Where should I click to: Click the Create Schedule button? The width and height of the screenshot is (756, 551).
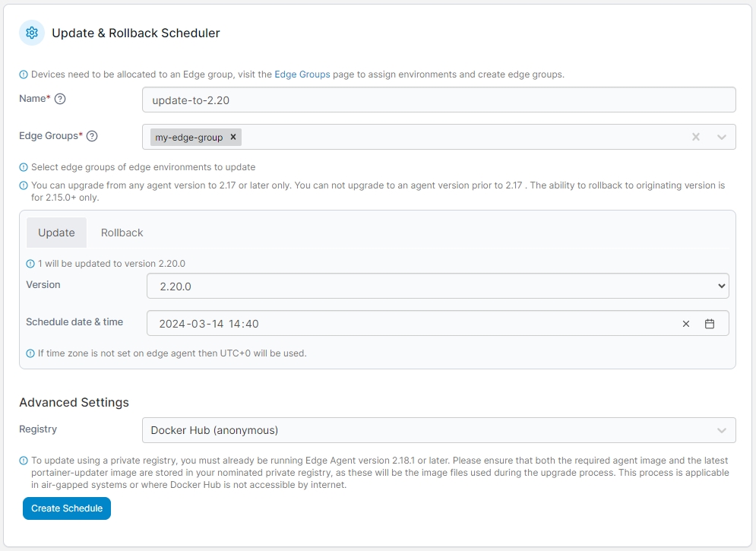[67, 508]
